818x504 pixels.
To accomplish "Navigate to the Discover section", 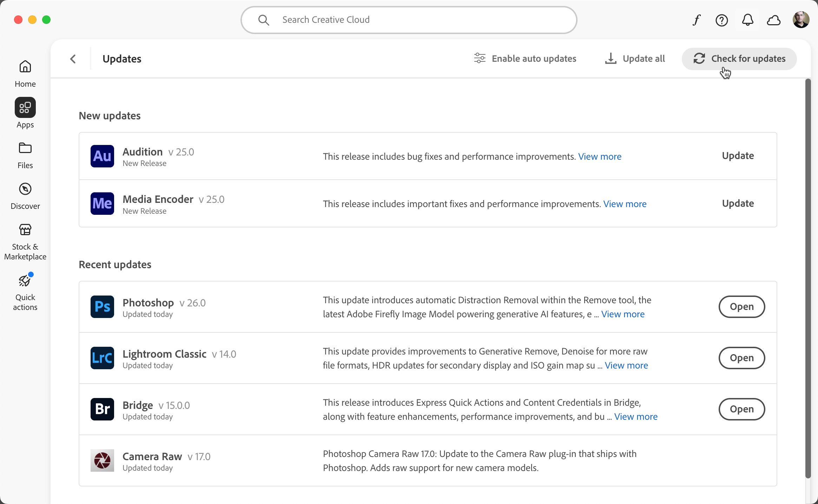I will (x=25, y=195).
